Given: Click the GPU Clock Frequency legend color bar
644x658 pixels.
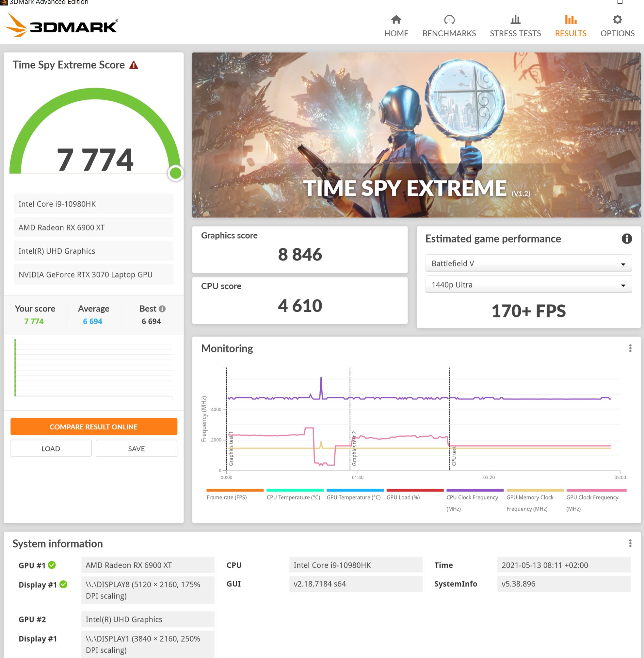Looking at the screenshot, I should 596,490.
